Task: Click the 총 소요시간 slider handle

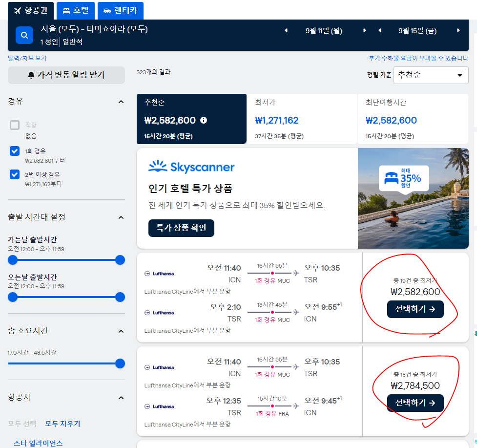Action: click(x=120, y=363)
